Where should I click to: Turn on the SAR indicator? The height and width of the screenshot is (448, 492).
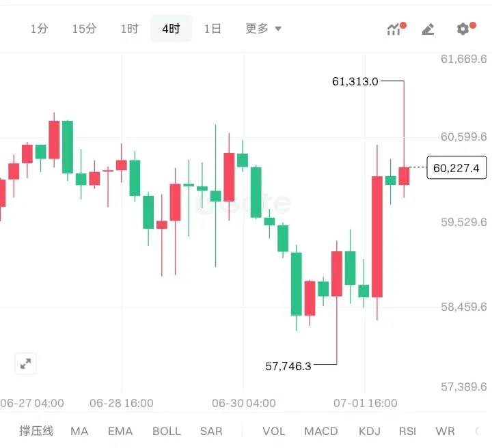[211, 432]
